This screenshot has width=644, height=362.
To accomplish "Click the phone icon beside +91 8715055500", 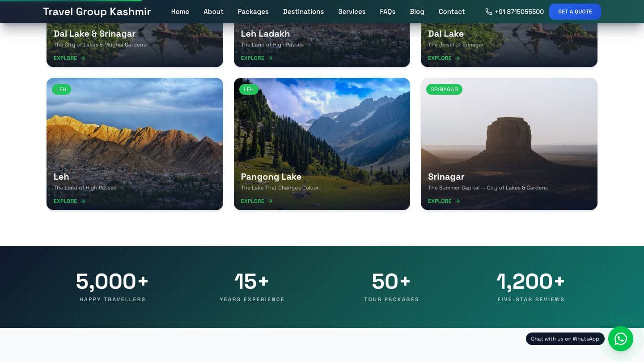I will click(489, 12).
